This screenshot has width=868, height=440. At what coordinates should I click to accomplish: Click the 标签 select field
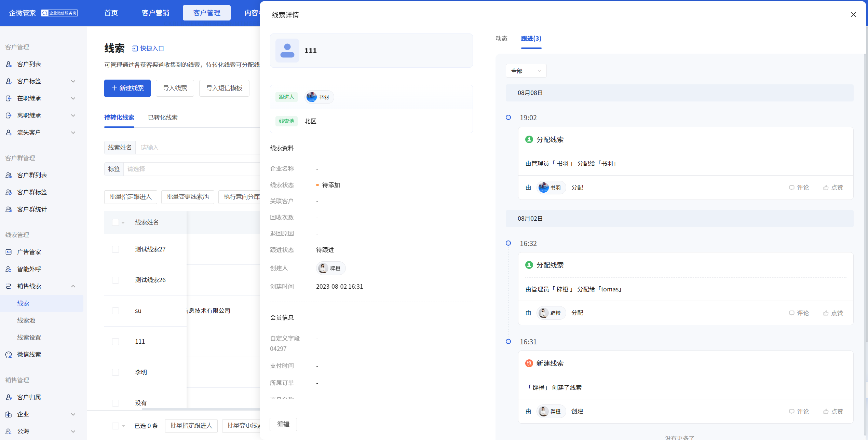coord(191,169)
